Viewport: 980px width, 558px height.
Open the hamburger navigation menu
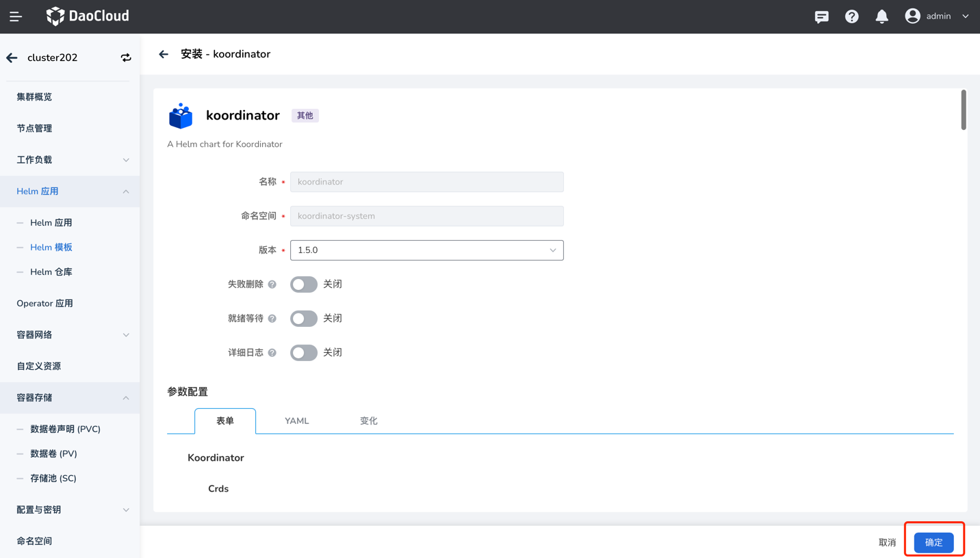pos(15,16)
